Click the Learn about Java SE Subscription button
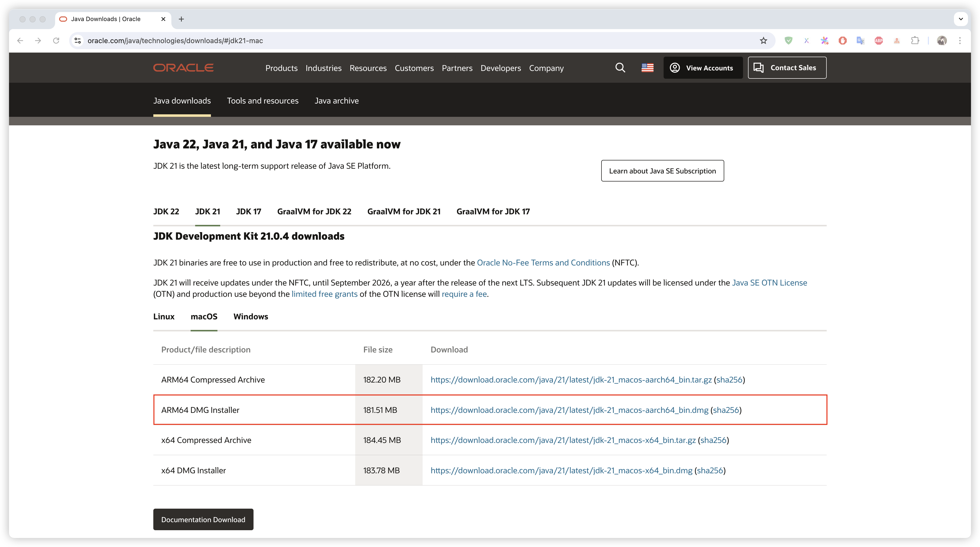 coord(662,171)
